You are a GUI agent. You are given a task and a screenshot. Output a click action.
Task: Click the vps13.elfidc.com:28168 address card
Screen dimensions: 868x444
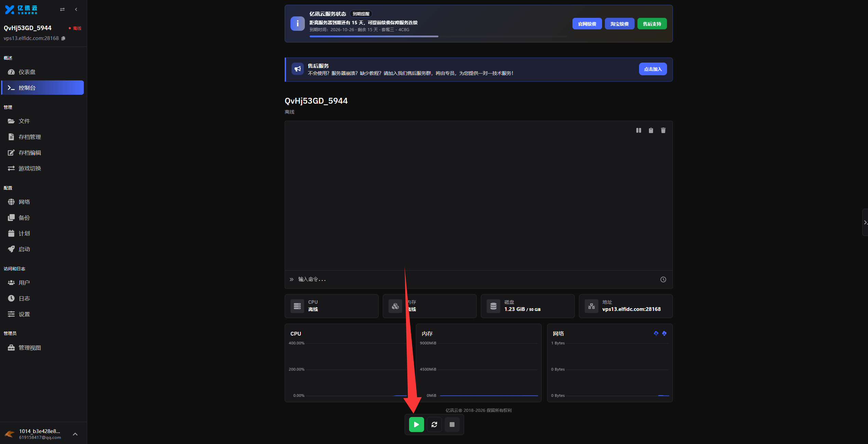[x=625, y=306]
